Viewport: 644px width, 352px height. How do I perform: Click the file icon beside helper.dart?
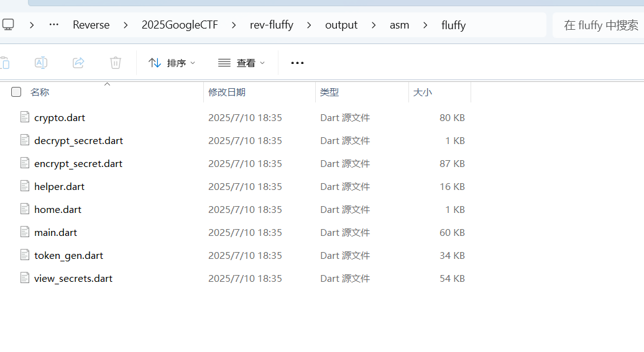[x=25, y=186]
